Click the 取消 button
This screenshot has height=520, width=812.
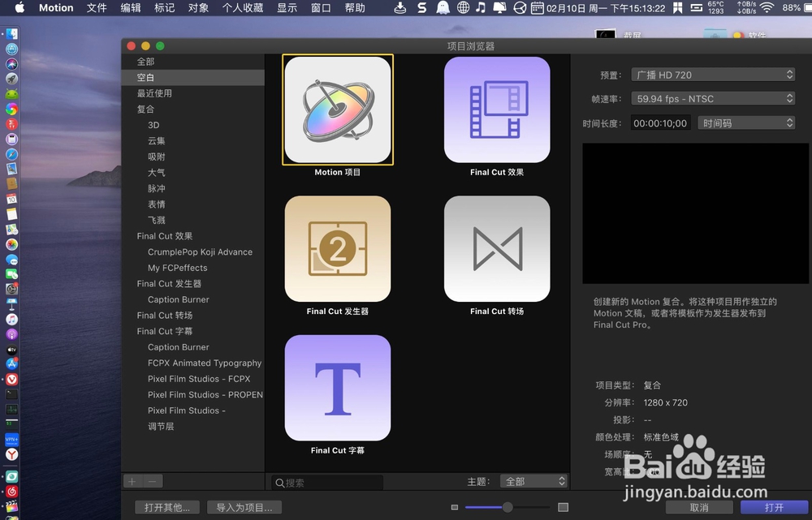[x=699, y=508]
